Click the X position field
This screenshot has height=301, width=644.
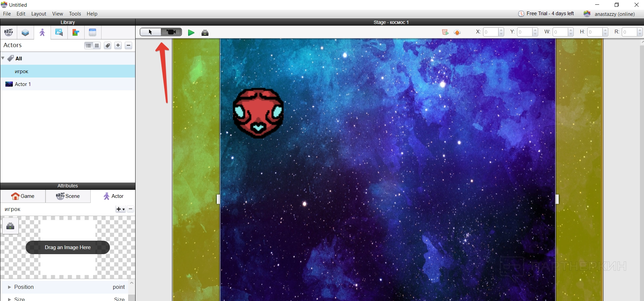[x=491, y=32]
